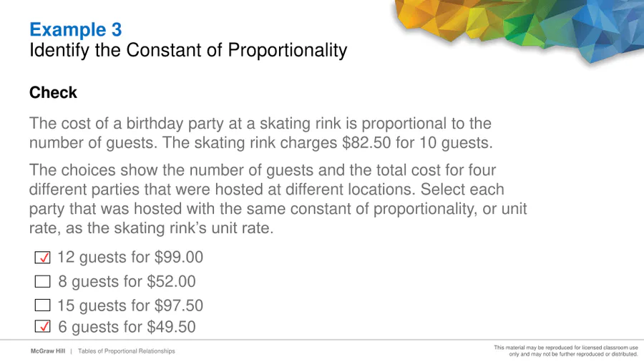644x362 pixels.
Task: Tick the 15 guests for $97.50 checkbox
Action: (x=43, y=305)
